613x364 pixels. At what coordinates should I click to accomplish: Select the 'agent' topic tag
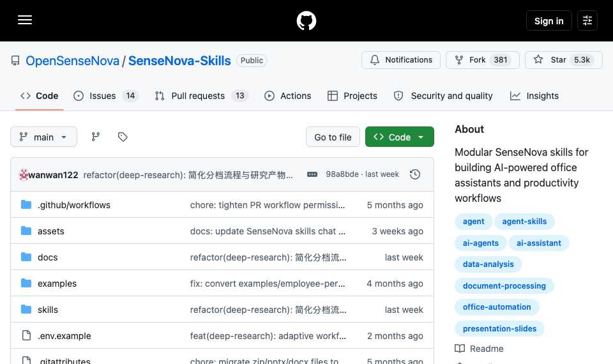[x=473, y=222]
